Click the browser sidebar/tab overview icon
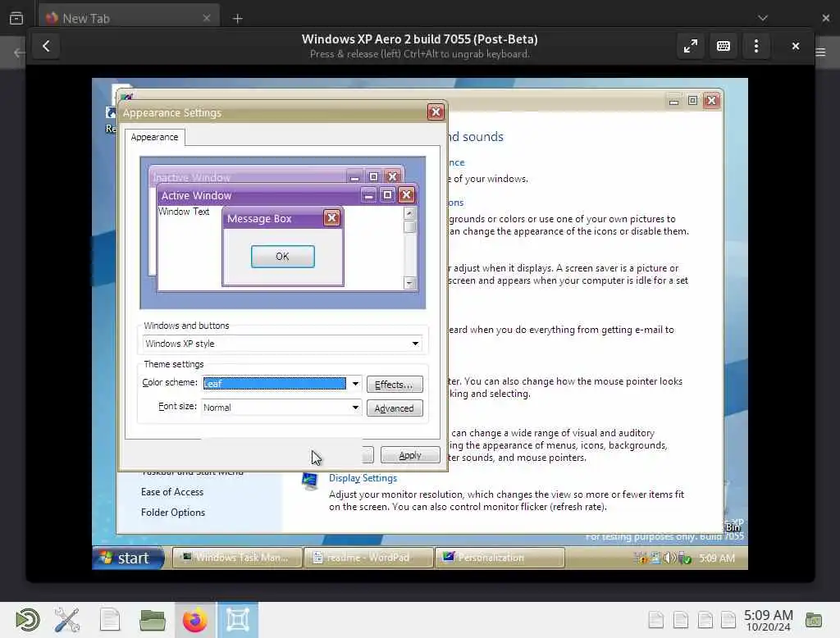The height and width of the screenshot is (638, 840). (16, 18)
